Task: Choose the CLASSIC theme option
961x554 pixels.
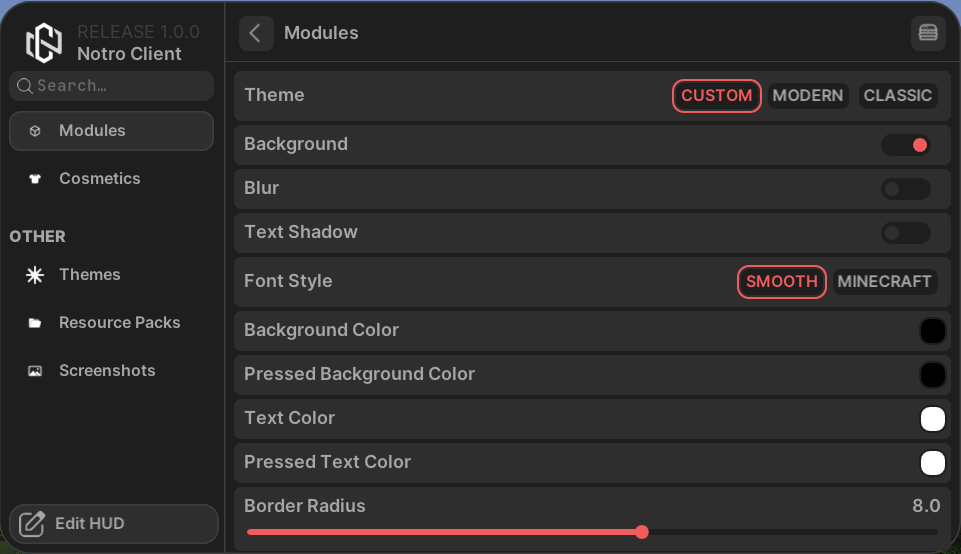Action: (x=897, y=96)
